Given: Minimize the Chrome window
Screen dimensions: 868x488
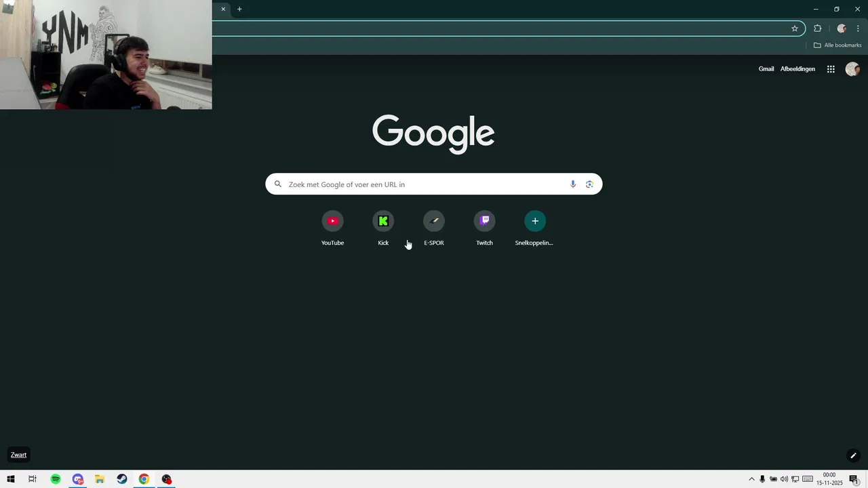Looking at the screenshot, I should coord(816,9).
